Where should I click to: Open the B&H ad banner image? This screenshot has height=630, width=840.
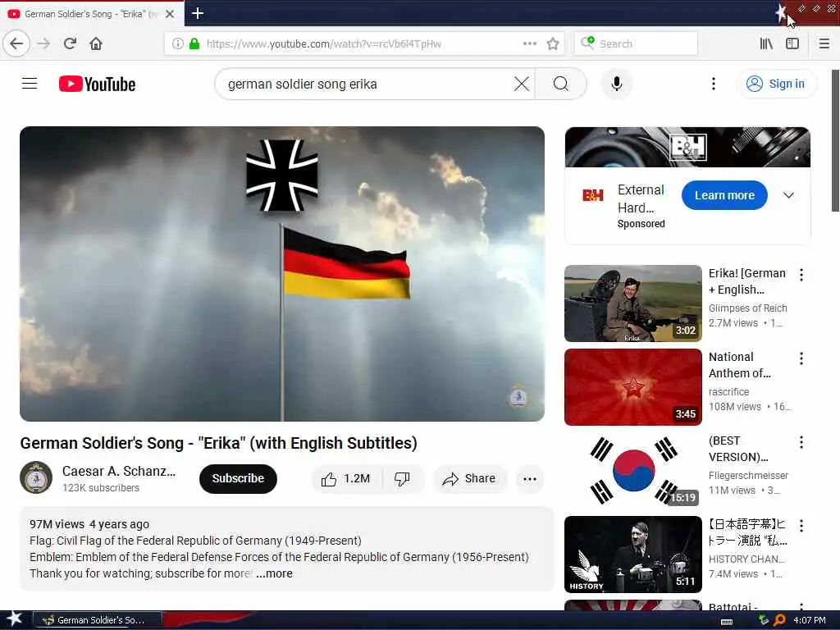(687, 147)
